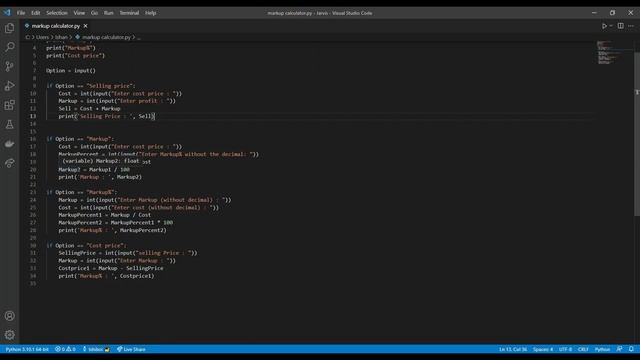The height and width of the screenshot is (360, 640).
Task: Open the Testing flask view
Action: pyautogui.click(x=9, y=124)
